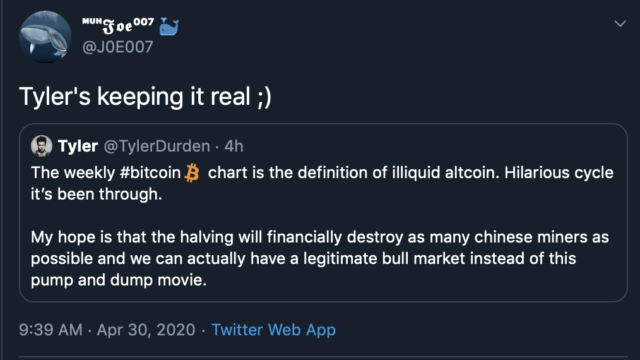
Task: Open Tyler's small avatar in quoted tweet
Action: coord(42,146)
